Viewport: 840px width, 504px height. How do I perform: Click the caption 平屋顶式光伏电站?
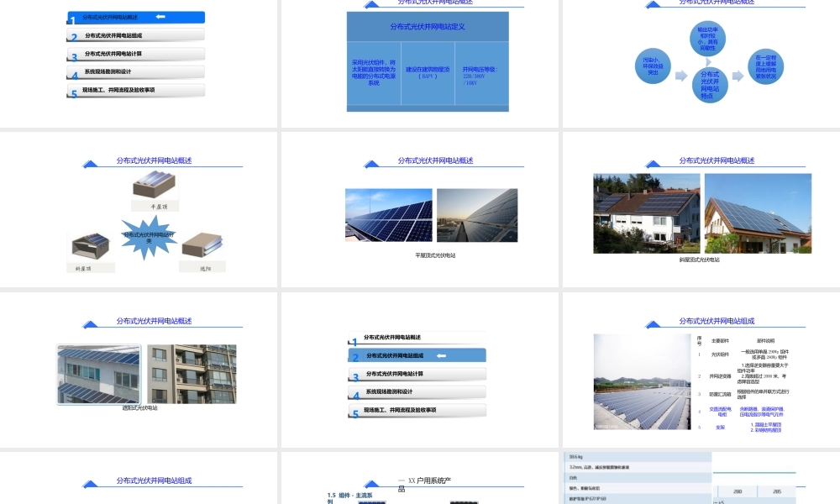(435, 255)
